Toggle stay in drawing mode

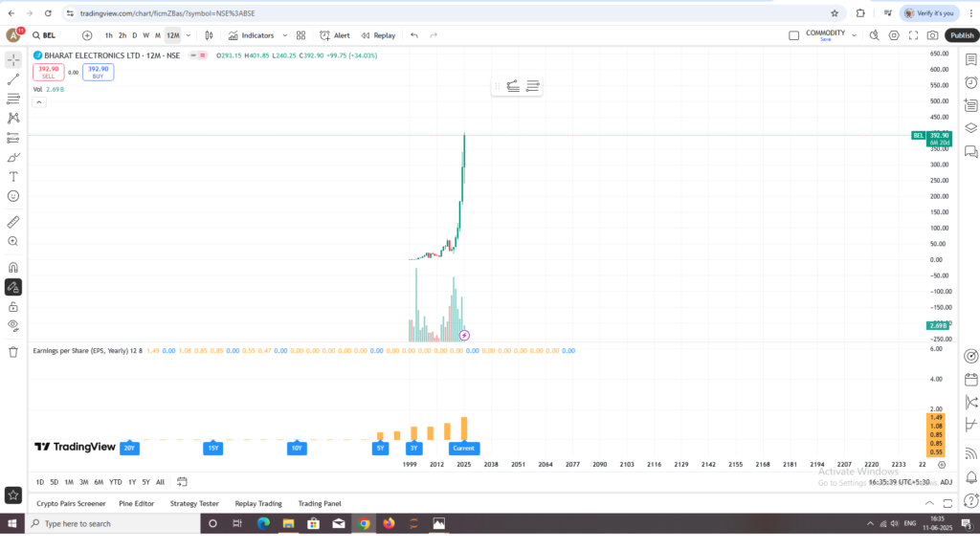(x=13, y=287)
